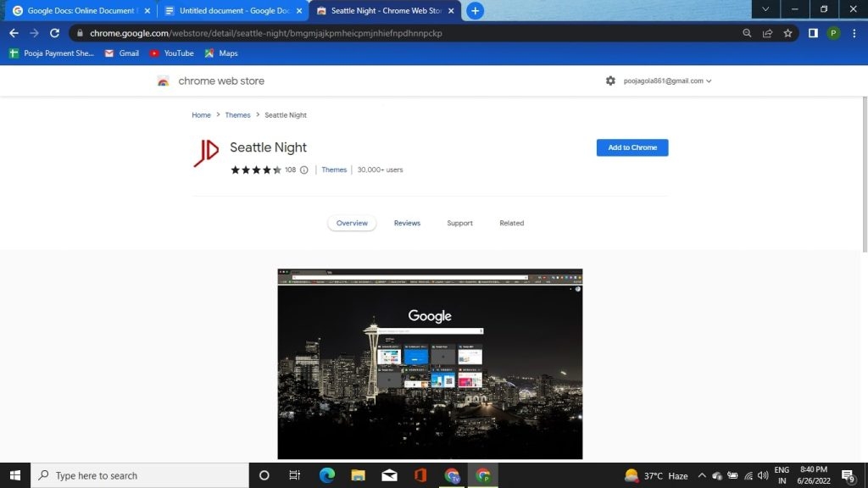Click the chrome web store rainbow logo
Viewport: 868px width, 488px height.
tap(163, 80)
